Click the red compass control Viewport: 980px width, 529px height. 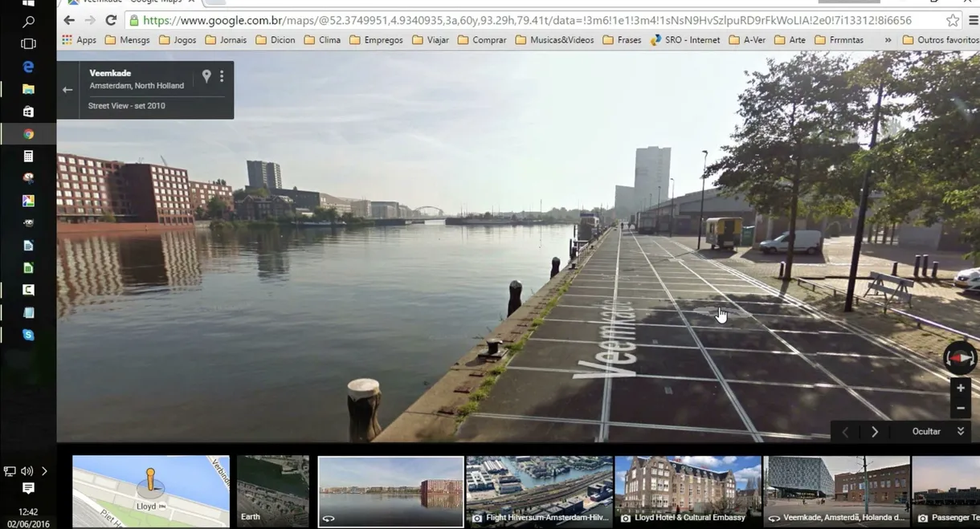click(x=960, y=357)
